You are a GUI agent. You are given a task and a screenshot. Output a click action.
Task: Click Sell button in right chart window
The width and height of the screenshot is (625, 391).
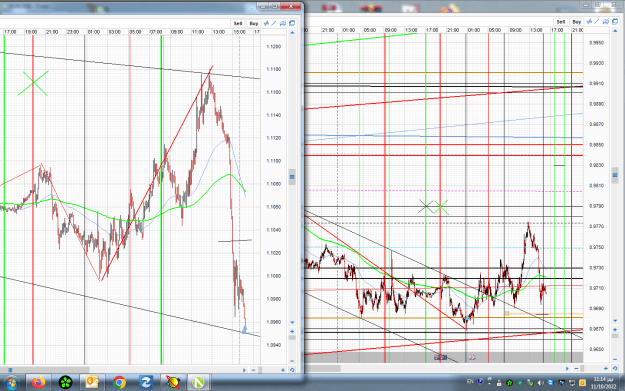(x=560, y=22)
